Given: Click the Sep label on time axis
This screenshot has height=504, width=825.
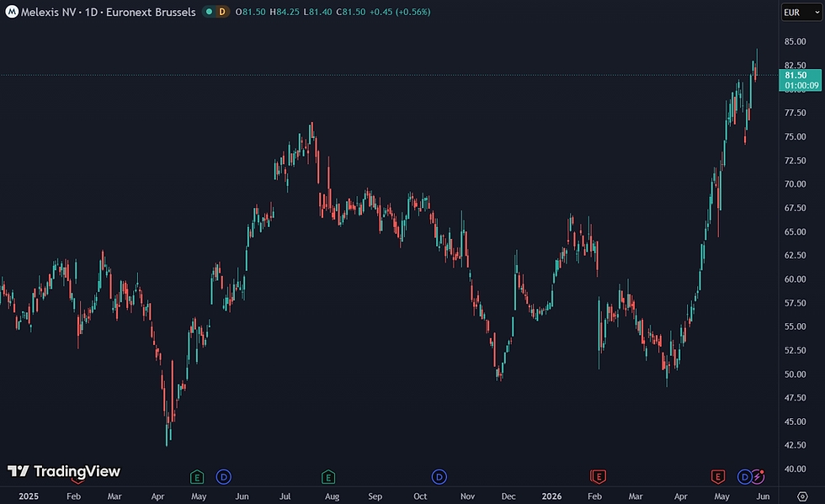Looking at the screenshot, I should point(375,496).
